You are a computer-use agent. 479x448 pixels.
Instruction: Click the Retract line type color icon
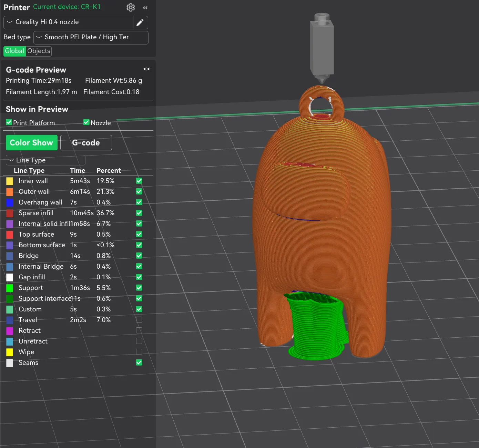pos(10,330)
